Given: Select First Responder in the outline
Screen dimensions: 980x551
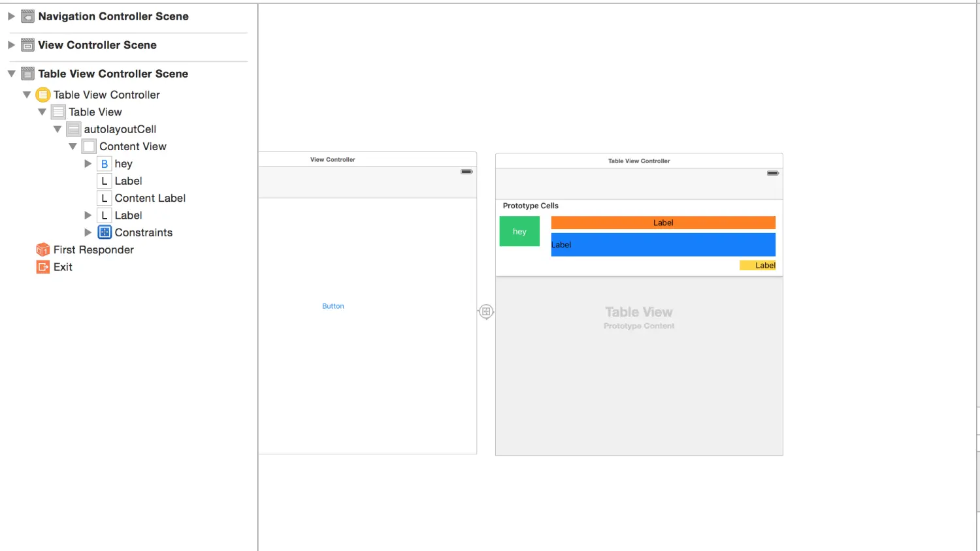Looking at the screenshot, I should (93, 250).
